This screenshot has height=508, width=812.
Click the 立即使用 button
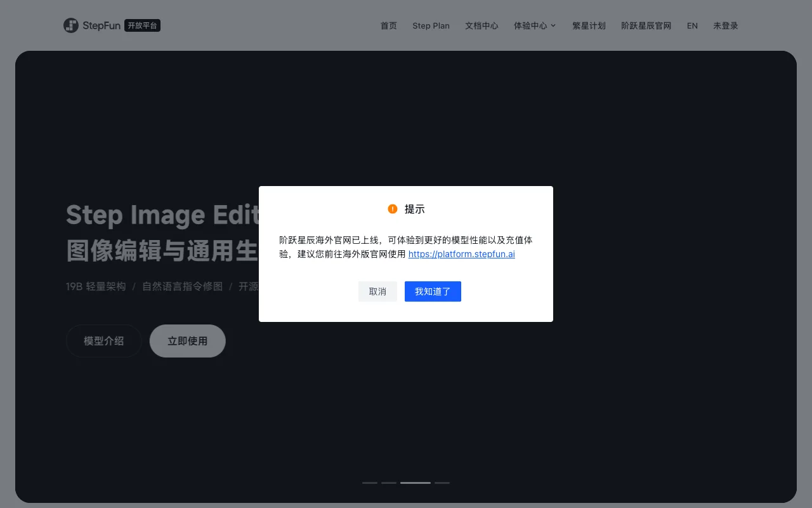pos(188,341)
